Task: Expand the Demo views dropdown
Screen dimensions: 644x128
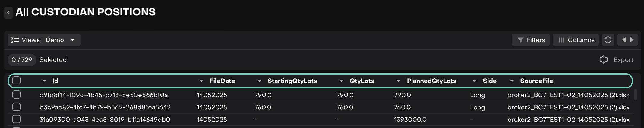Action: click(x=72, y=40)
